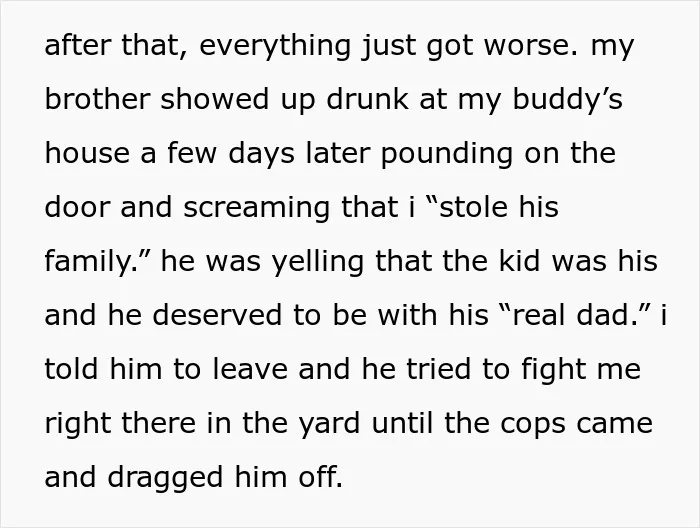Click the word "drunk" in the paragraph

367,99
